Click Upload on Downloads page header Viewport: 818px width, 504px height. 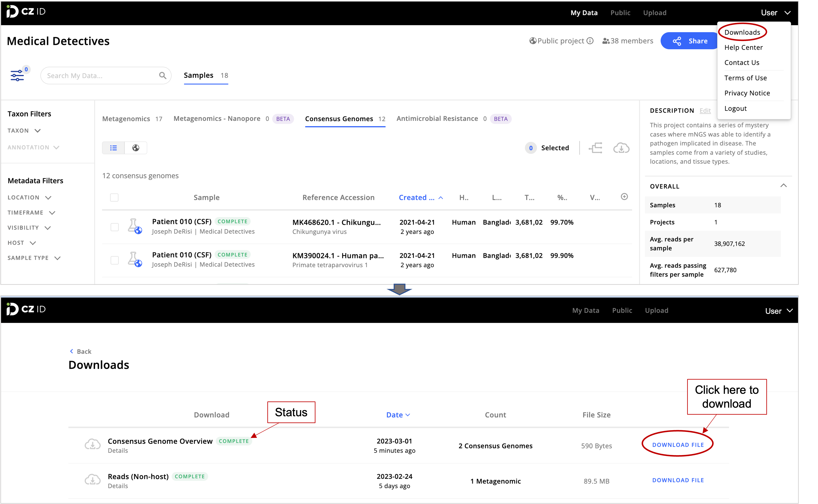click(656, 310)
